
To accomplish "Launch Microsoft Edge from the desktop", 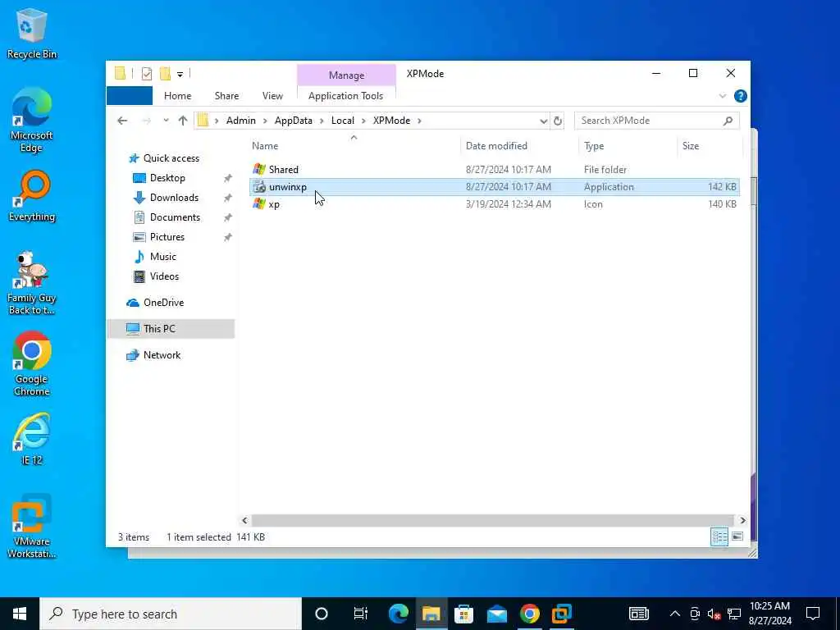I will coord(32,120).
